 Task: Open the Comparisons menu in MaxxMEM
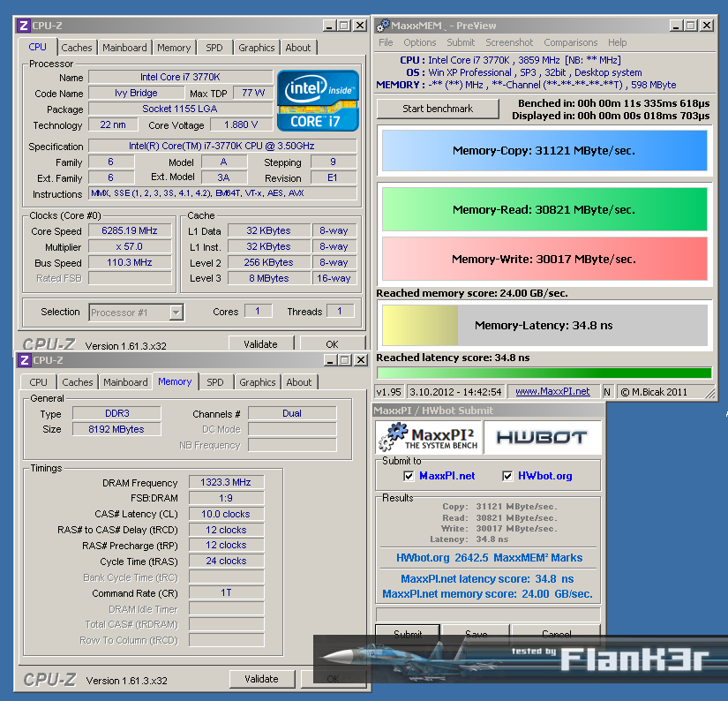(571, 42)
